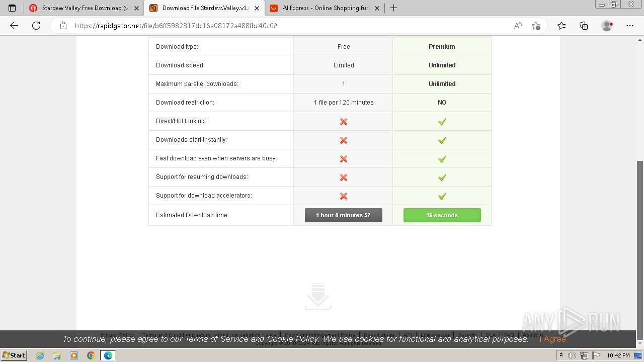The height and width of the screenshot is (362, 644).
Task: Click 'Download speed:' row label
Action: click(180, 65)
